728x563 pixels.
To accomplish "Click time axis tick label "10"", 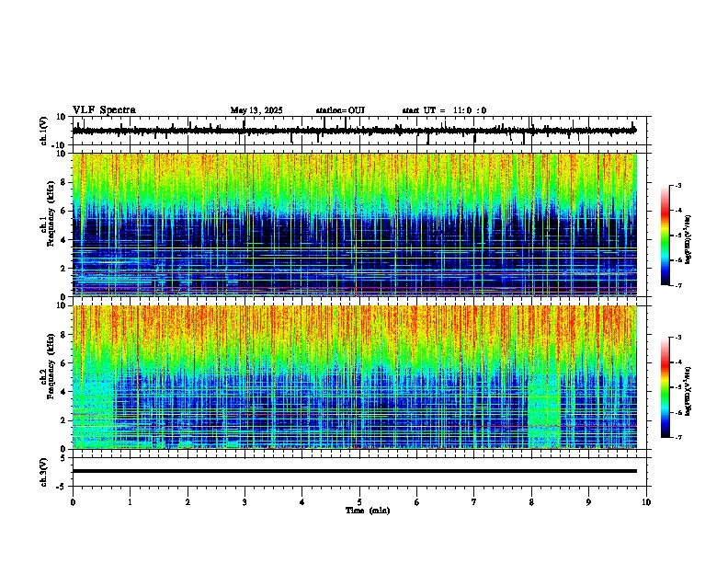I will [x=646, y=502].
